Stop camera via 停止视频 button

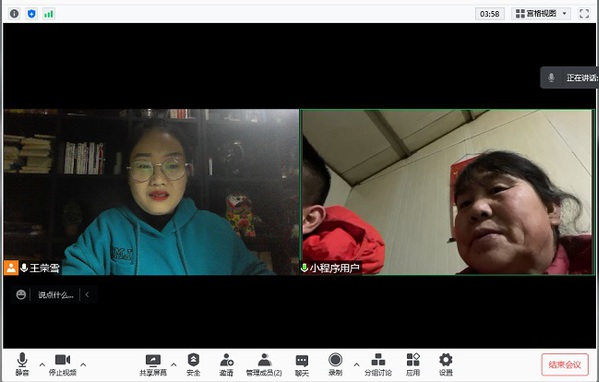[63, 364]
